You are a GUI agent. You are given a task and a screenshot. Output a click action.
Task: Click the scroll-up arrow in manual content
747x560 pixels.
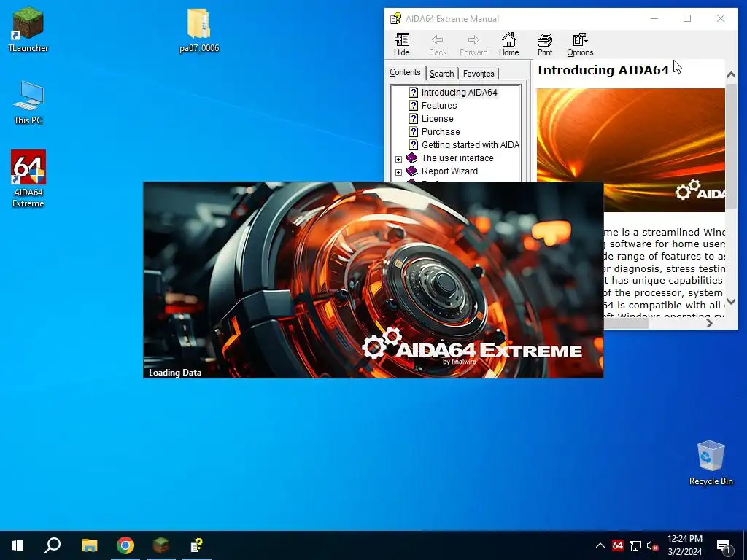(x=731, y=75)
